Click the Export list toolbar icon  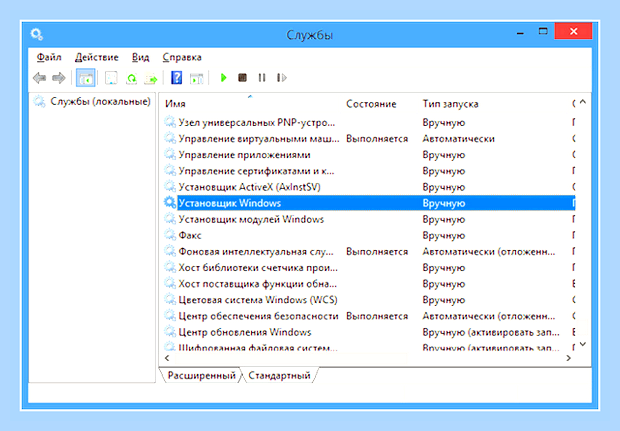pyautogui.click(x=151, y=78)
